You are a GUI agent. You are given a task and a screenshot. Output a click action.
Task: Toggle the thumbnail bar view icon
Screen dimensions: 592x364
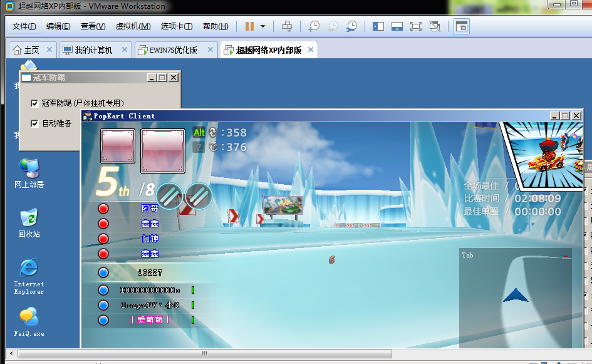click(x=397, y=26)
